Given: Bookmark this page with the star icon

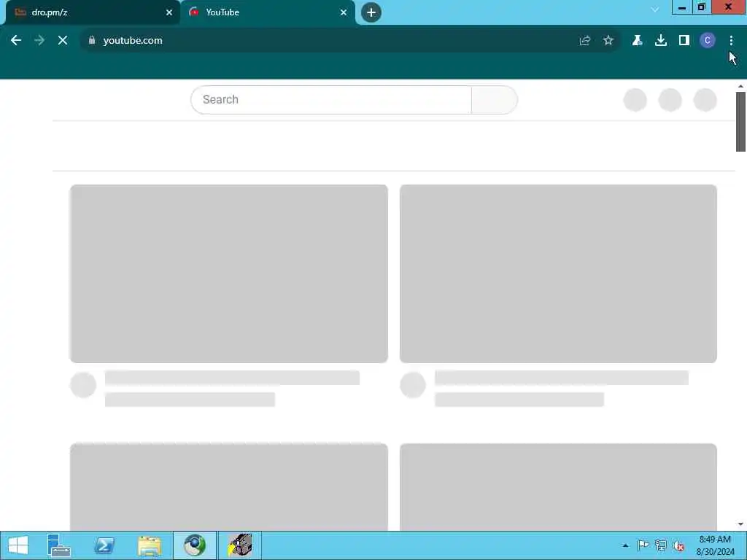Looking at the screenshot, I should pos(608,41).
